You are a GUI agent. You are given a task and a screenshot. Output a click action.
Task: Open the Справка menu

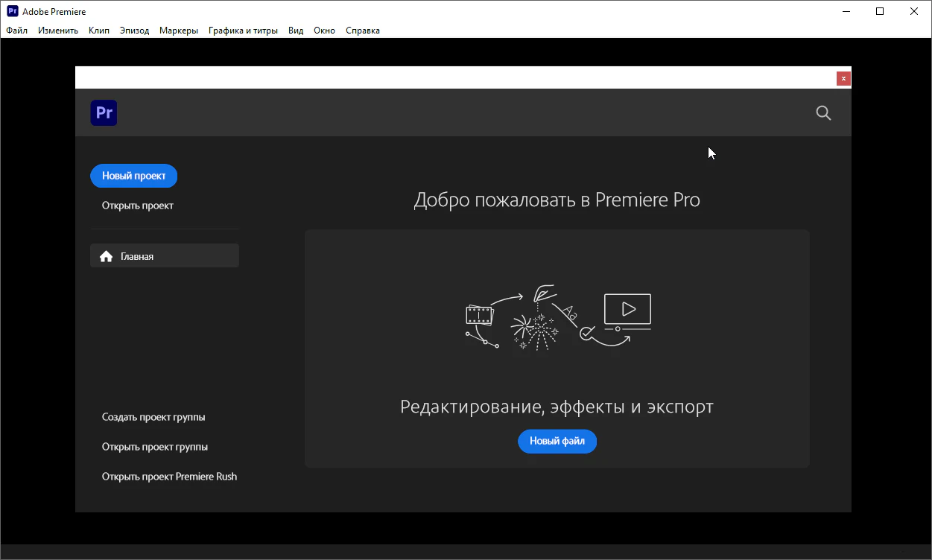click(x=363, y=31)
